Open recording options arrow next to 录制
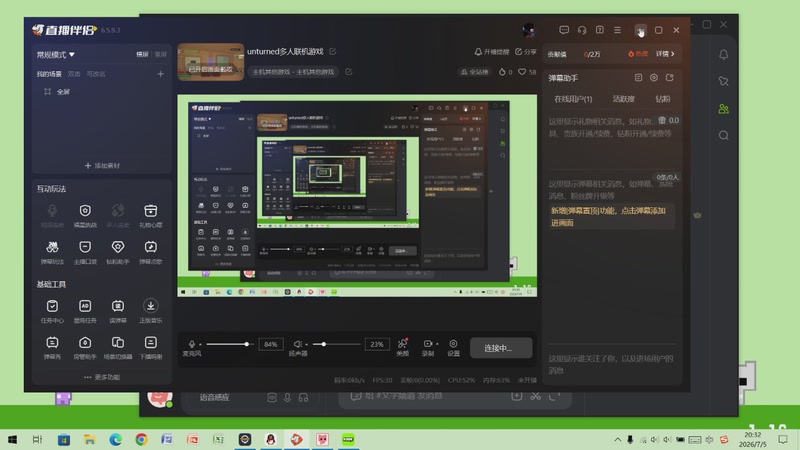The image size is (800, 450). coord(437,344)
